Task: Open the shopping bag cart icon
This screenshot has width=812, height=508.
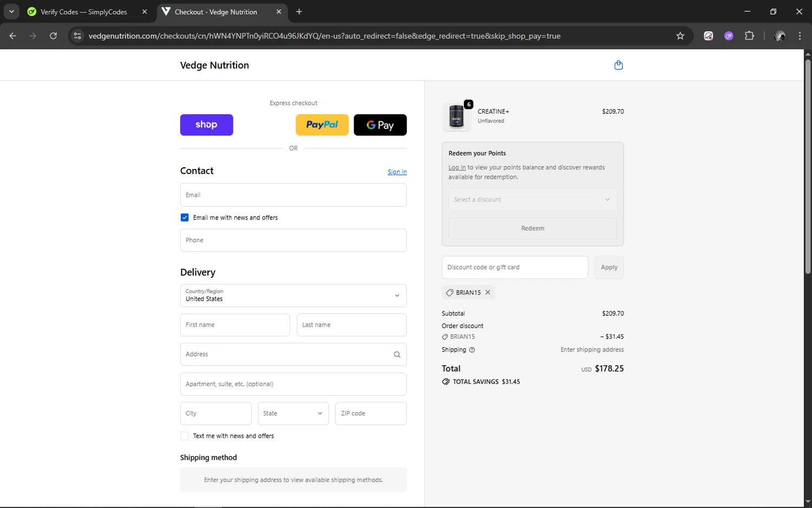Action: pyautogui.click(x=618, y=65)
